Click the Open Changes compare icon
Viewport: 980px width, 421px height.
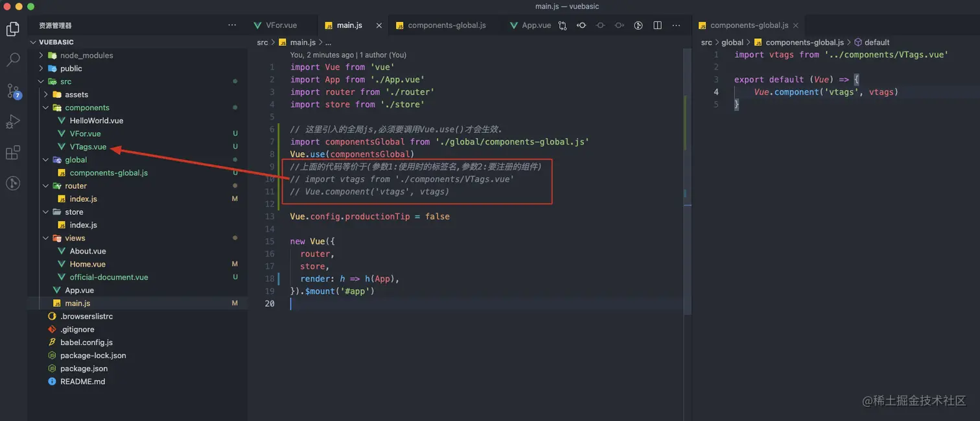tap(562, 25)
